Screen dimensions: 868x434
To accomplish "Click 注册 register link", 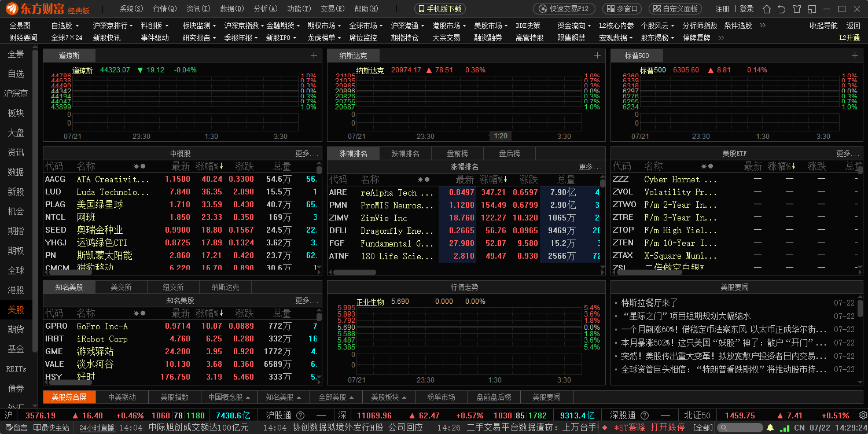I will (722, 9).
